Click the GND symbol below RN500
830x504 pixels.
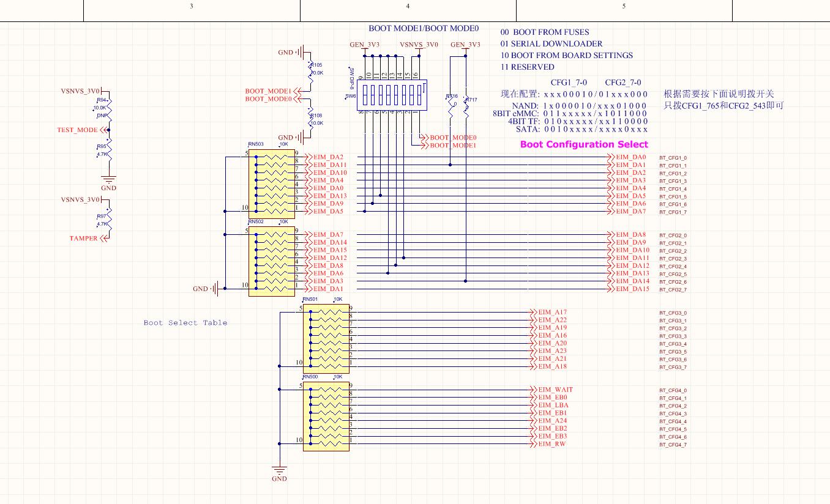[x=279, y=474]
